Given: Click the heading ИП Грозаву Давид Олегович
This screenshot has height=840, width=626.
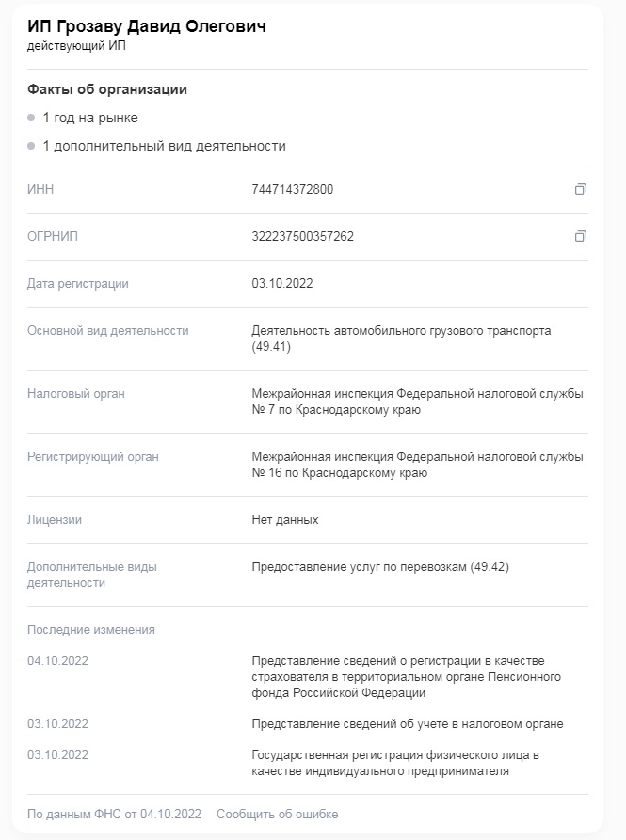Looking at the screenshot, I should (x=146, y=25).
